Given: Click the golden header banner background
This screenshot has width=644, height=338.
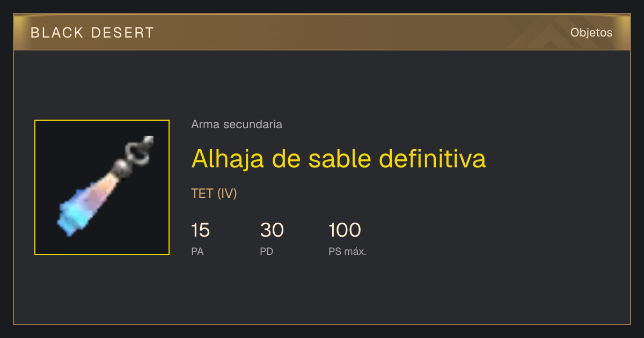Looking at the screenshot, I should (322, 32).
